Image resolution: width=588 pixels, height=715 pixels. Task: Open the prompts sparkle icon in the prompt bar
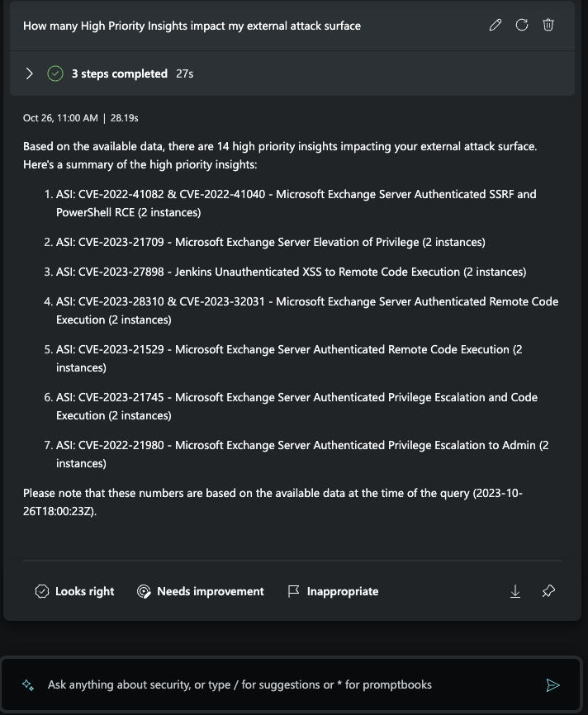[x=28, y=685]
